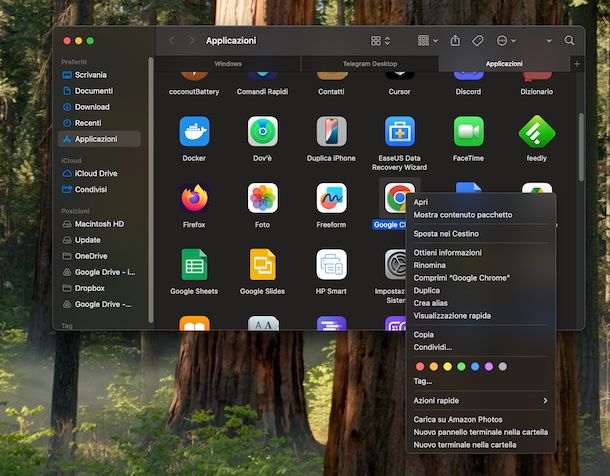Select the Dov'è app icon
The height and width of the screenshot is (476, 610).
(263, 131)
